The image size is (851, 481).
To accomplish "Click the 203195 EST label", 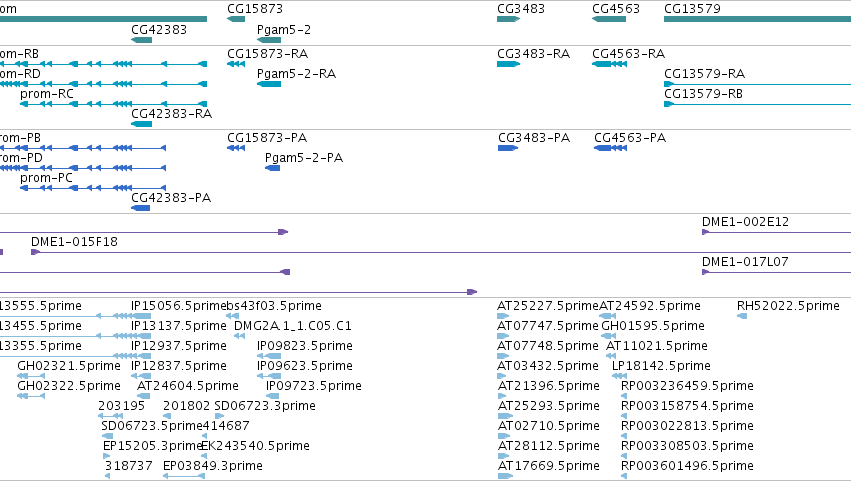I will coord(122,407).
